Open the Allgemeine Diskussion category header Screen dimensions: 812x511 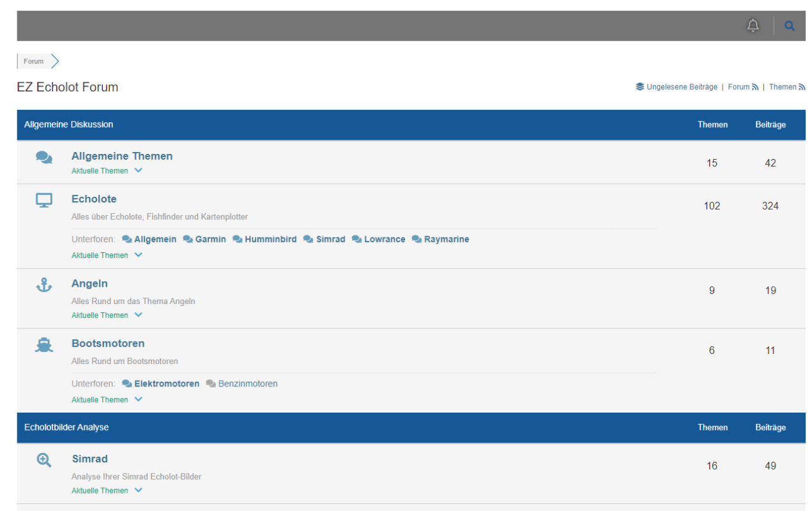[68, 125]
